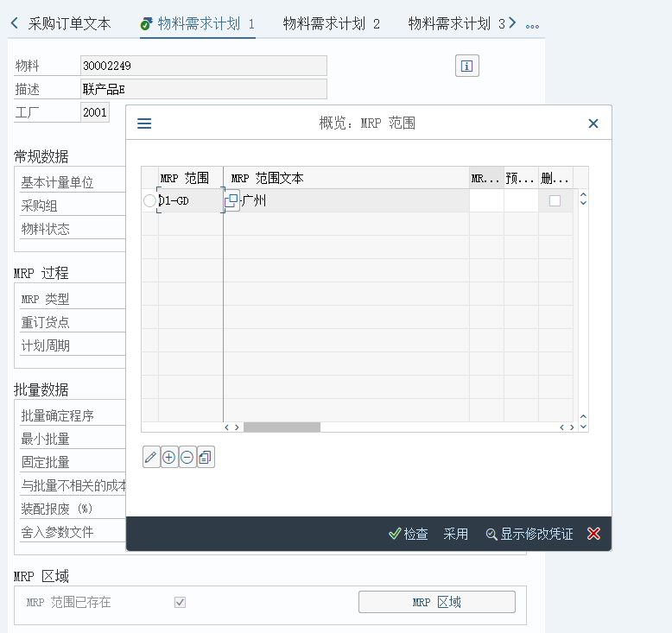Show more tabs with the right chevron
The image size is (672, 633).
pos(512,23)
